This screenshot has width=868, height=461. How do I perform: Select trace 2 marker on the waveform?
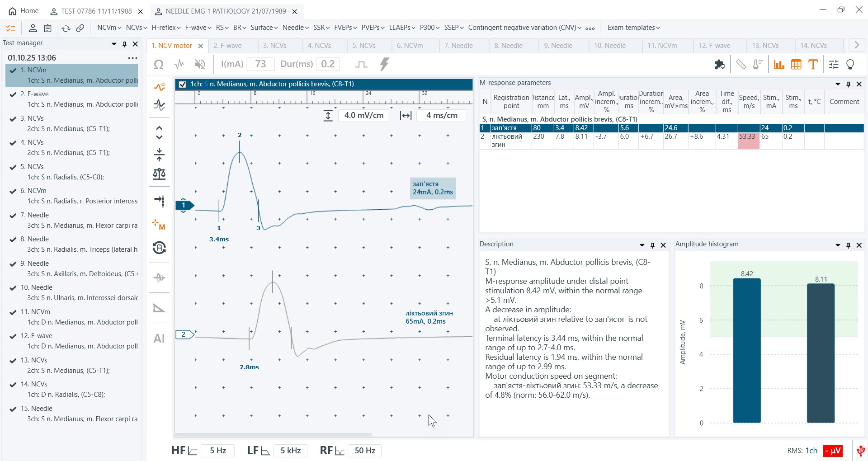(x=184, y=334)
